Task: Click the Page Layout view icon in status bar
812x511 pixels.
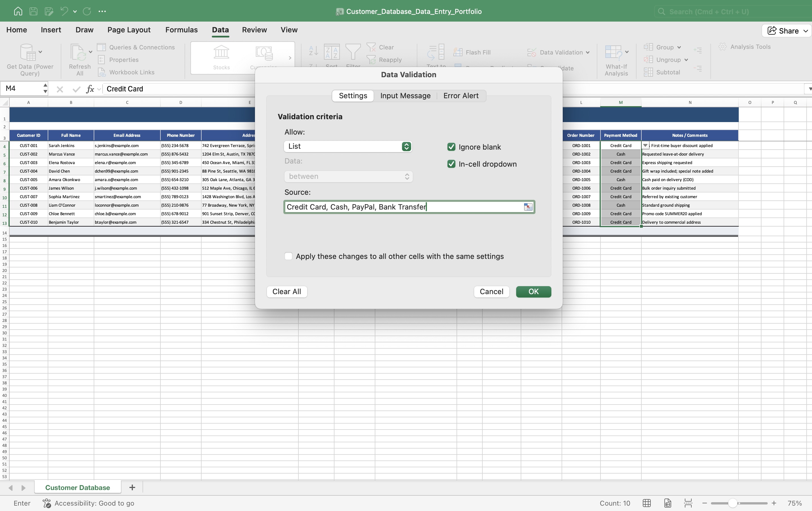Action: click(668, 503)
